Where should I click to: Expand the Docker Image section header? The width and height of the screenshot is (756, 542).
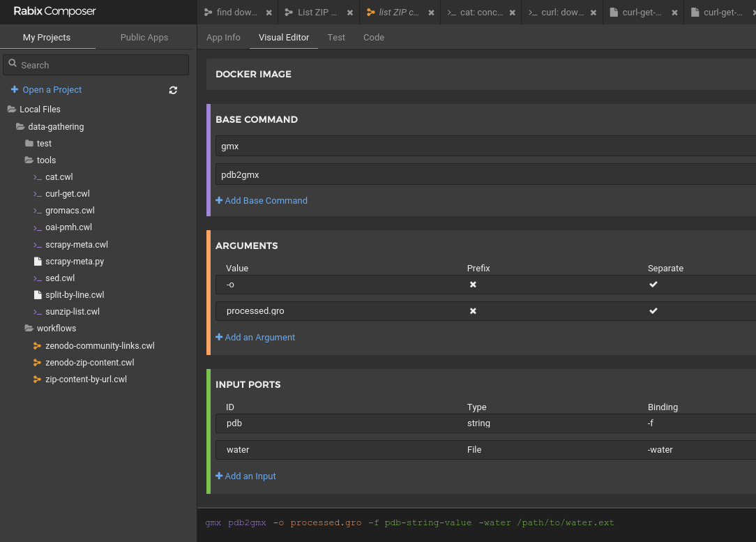(481, 74)
